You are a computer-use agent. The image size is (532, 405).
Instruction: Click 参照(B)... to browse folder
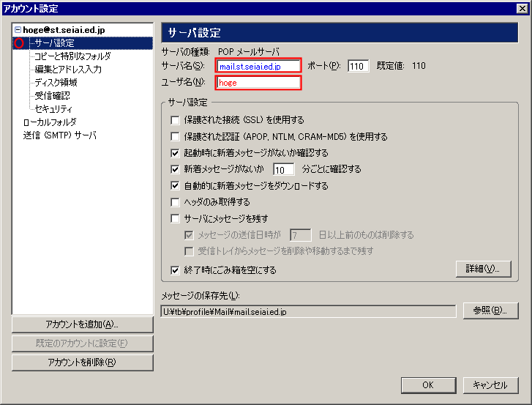tap(490, 311)
